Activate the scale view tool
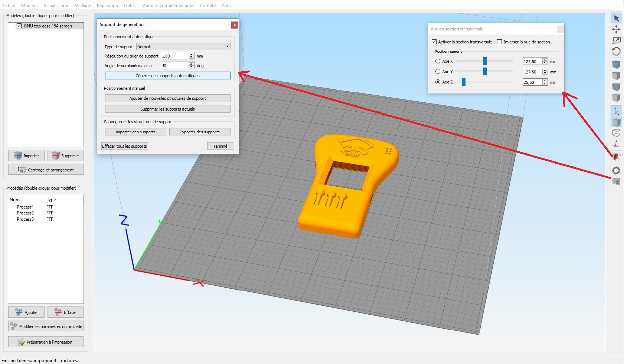Screen dimensions: 624x364 [616, 40]
